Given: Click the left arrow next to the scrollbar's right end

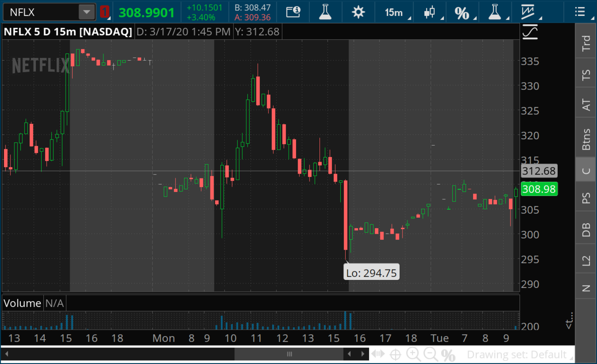Looking at the screenshot, I should coord(349,354).
